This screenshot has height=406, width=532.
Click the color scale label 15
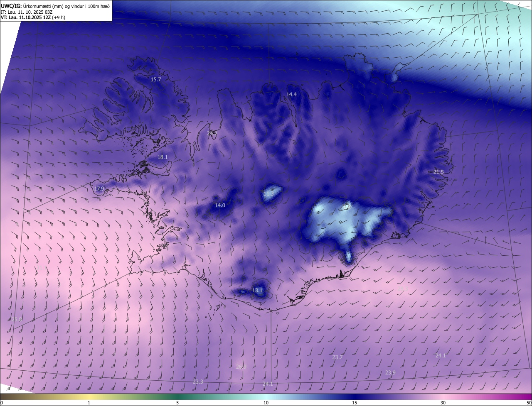click(355, 403)
